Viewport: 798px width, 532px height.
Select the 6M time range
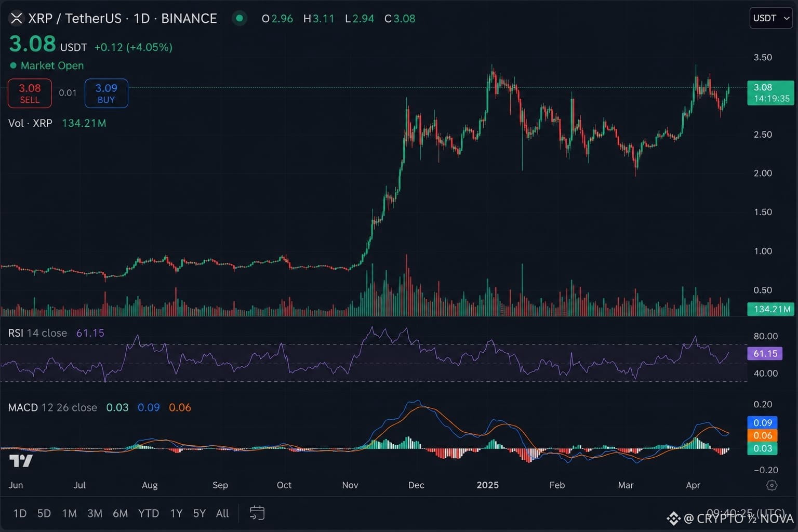point(120,513)
